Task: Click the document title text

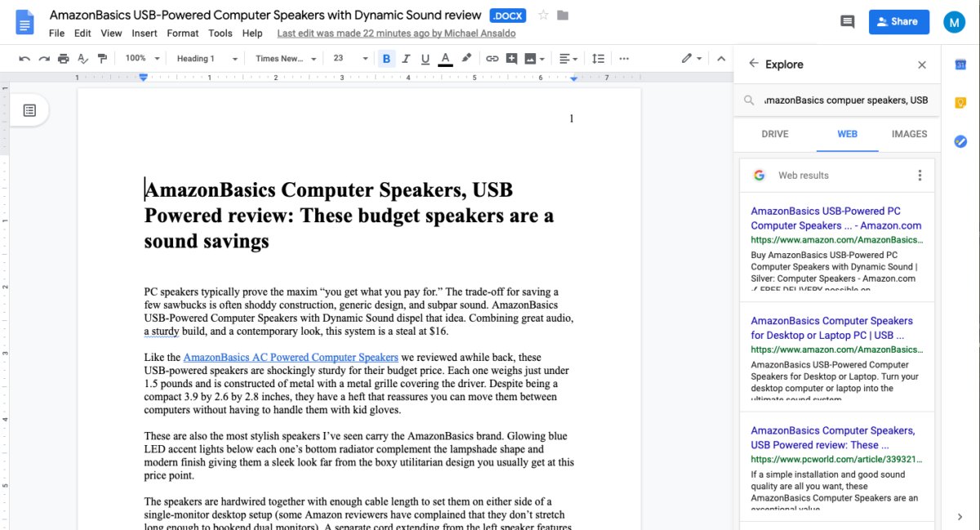Action: pos(265,15)
